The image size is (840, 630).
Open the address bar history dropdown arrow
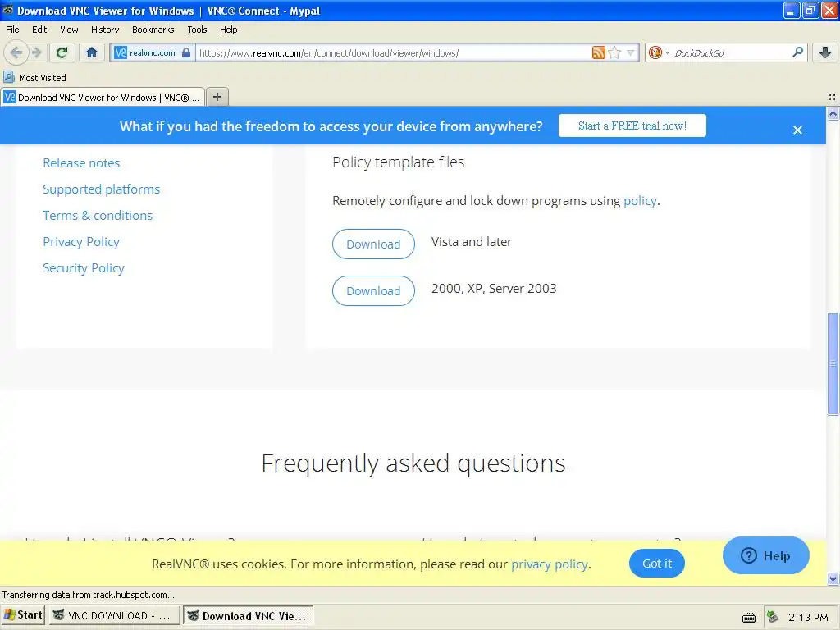click(x=631, y=52)
